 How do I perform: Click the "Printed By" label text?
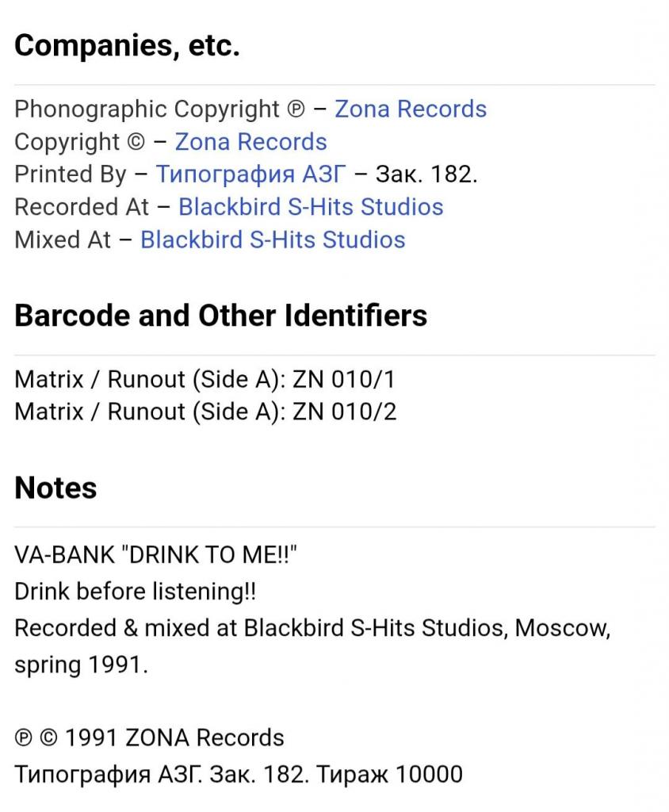pyautogui.click(x=70, y=174)
